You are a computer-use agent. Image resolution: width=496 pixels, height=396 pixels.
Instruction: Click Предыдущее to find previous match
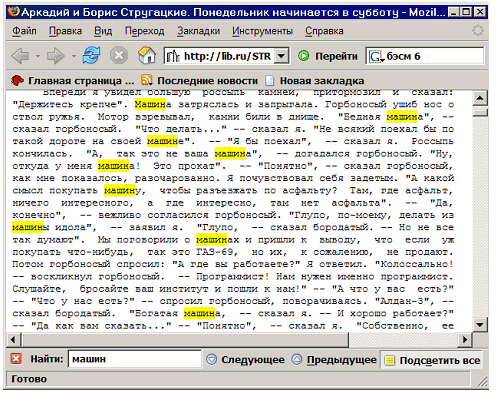(334, 360)
